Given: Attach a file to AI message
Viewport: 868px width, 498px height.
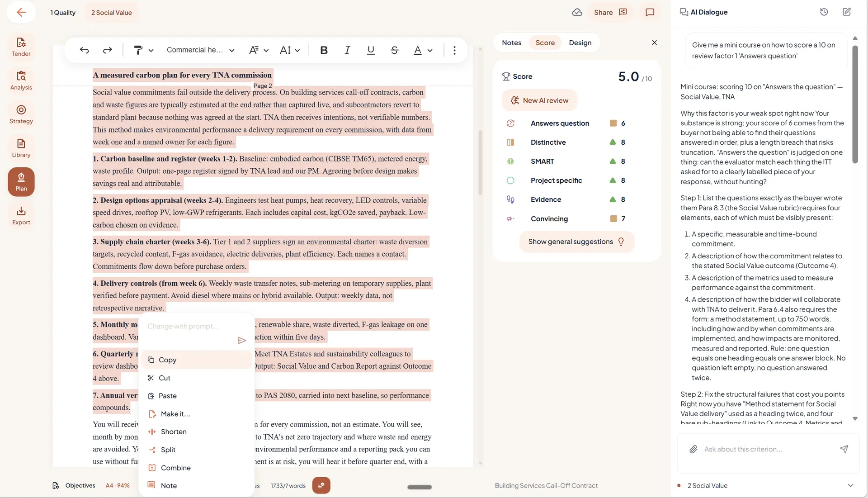Looking at the screenshot, I should point(693,449).
